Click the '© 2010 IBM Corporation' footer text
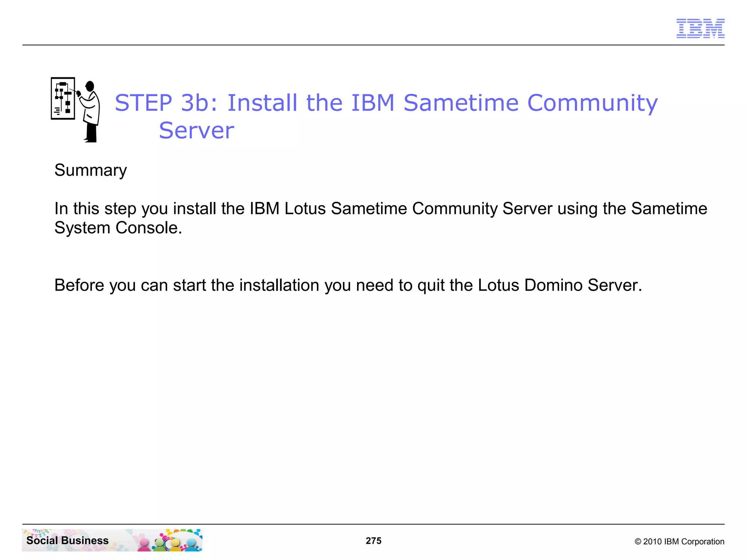The width and height of the screenshot is (747, 560). coord(680,541)
